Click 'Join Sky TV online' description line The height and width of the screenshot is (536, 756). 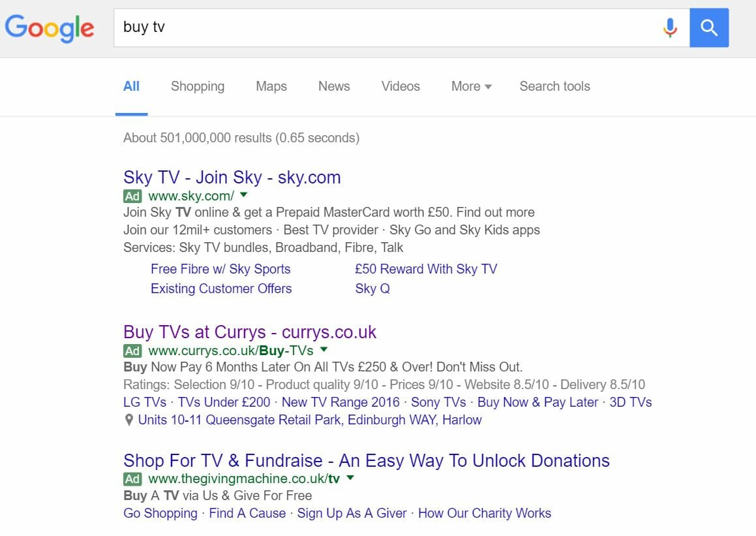pyautogui.click(x=329, y=213)
